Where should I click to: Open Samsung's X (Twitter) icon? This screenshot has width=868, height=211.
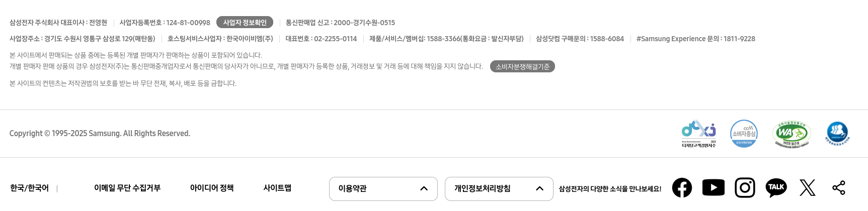807,188
